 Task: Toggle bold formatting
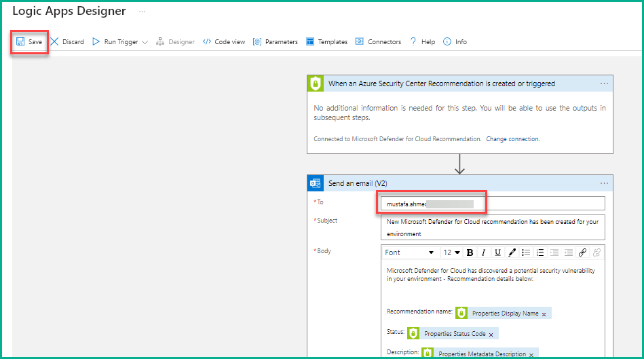pos(470,252)
